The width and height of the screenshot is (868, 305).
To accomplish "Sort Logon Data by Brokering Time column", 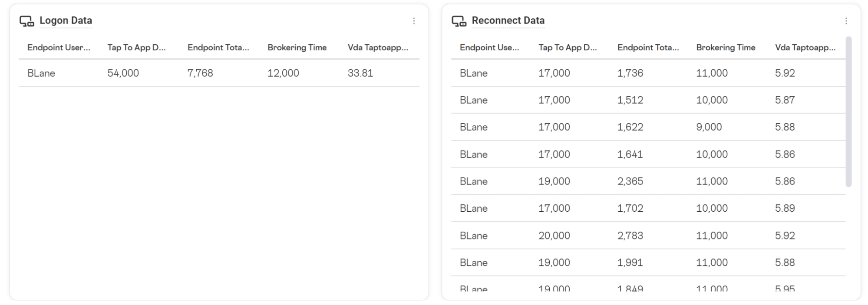I will [x=297, y=47].
